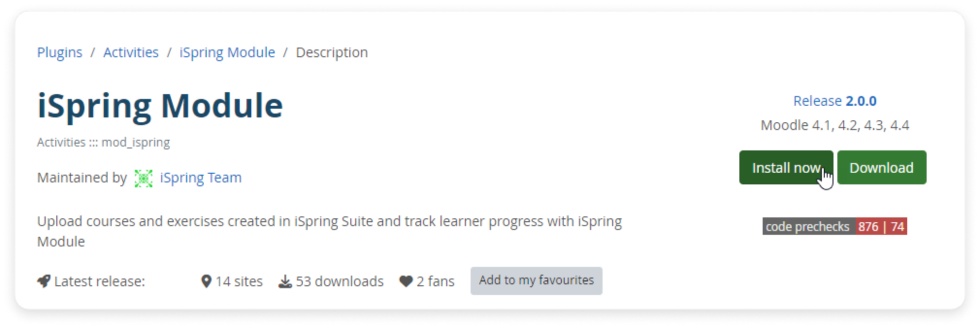
Task: Open the Release 2.0.0 link
Action: (834, 101)
